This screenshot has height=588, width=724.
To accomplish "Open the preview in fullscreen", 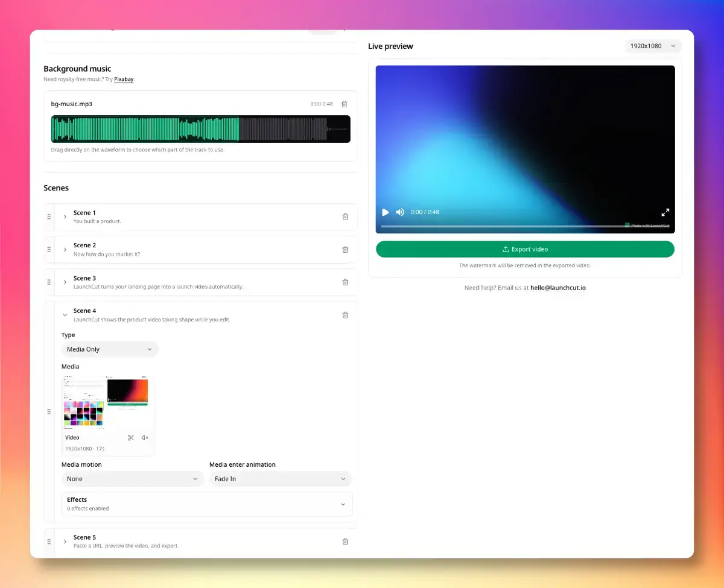I will [x=665, y=212].
